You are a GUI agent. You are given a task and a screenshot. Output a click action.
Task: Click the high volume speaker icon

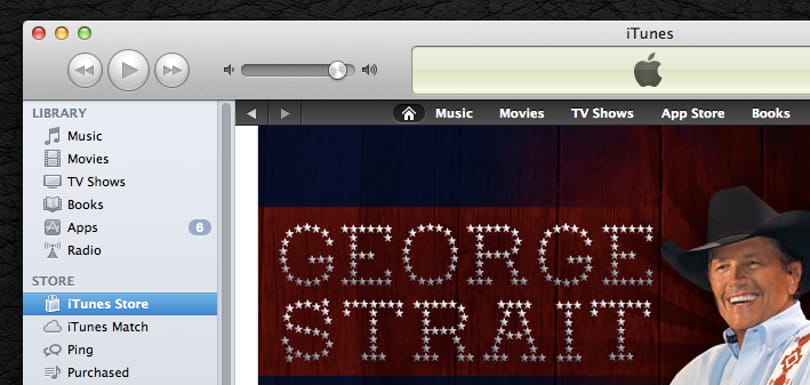click(369, 70)
